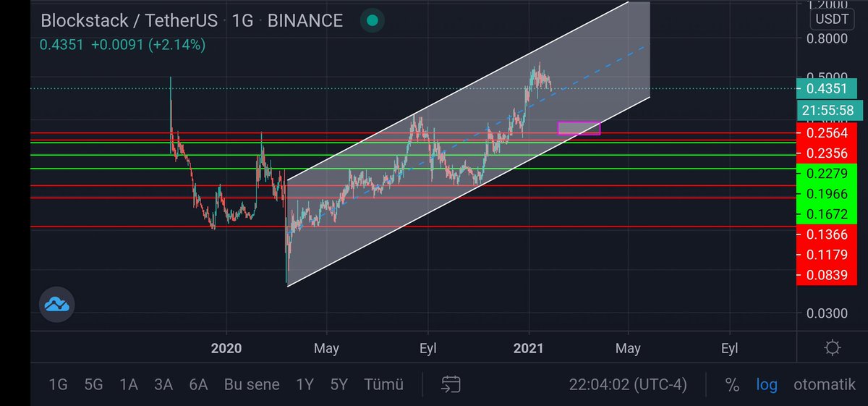Select the magenta rectangle target zone

579,128
